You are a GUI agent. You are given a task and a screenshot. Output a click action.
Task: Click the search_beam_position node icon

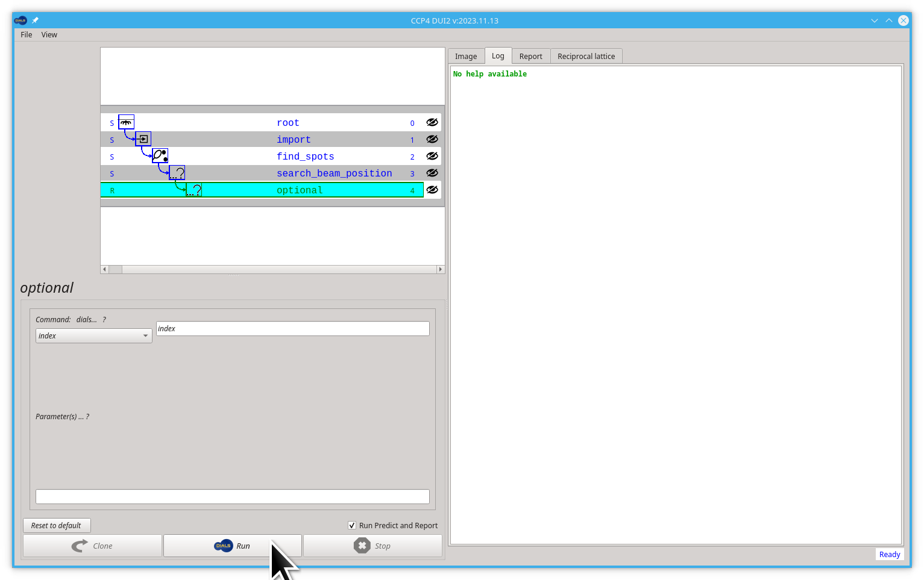(177, 173)
